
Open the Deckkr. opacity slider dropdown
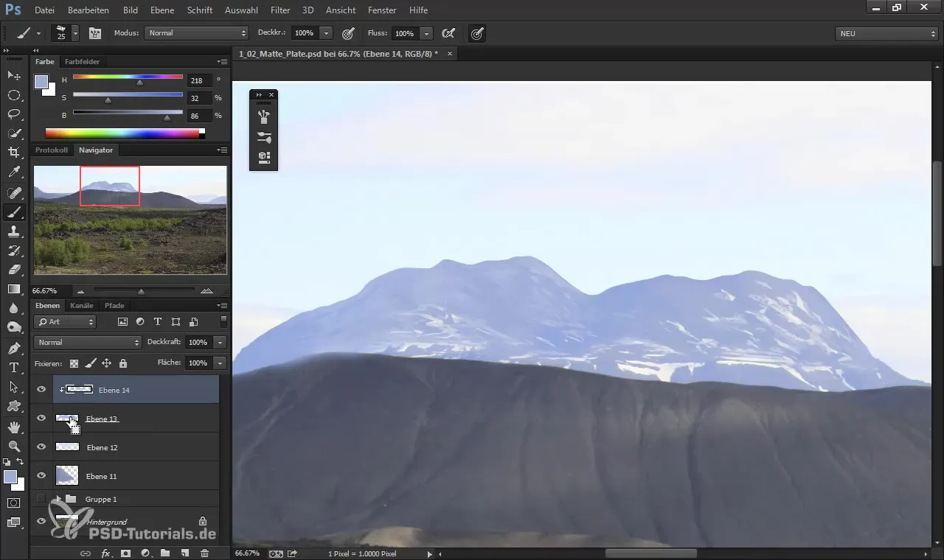(326, 33)
